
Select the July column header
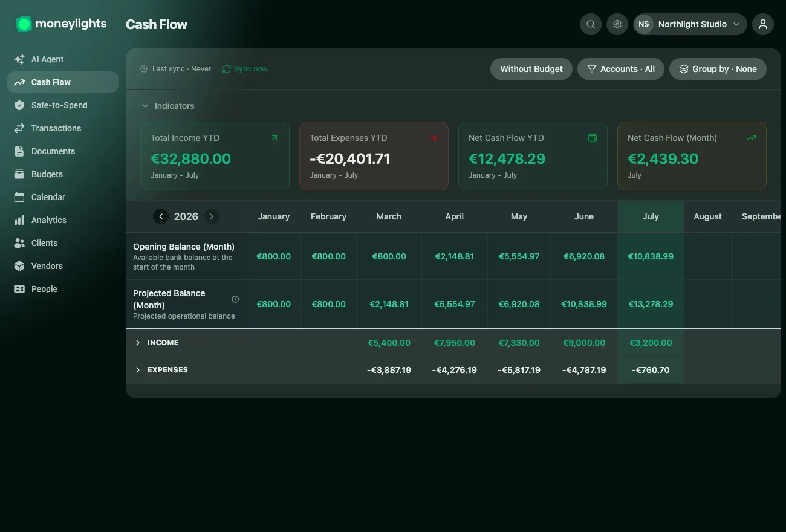(651, 216)
